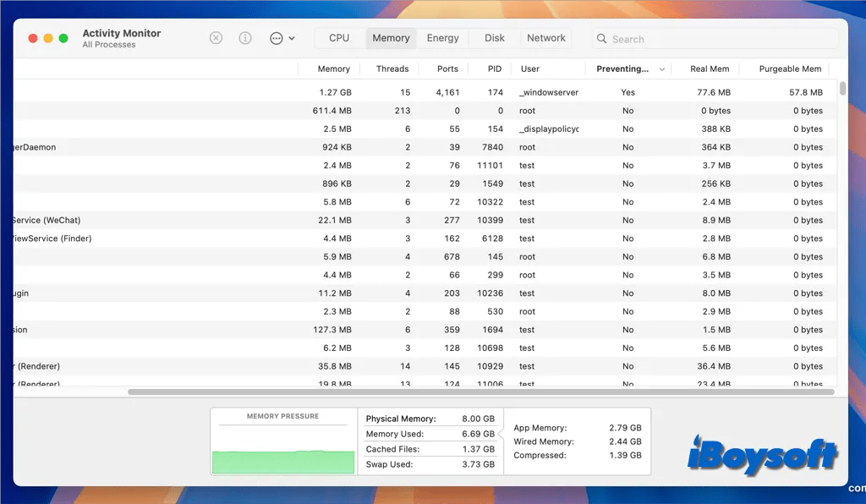Viewport: 866px width, 504px height.
Task: View Disk activity statistics
Action: click(494, 37)
